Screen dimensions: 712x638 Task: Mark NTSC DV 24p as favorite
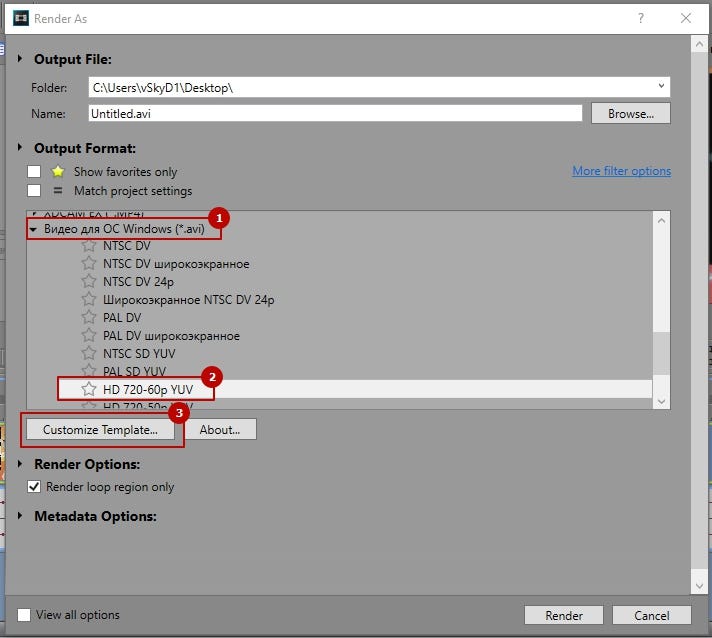click(89, 282)
